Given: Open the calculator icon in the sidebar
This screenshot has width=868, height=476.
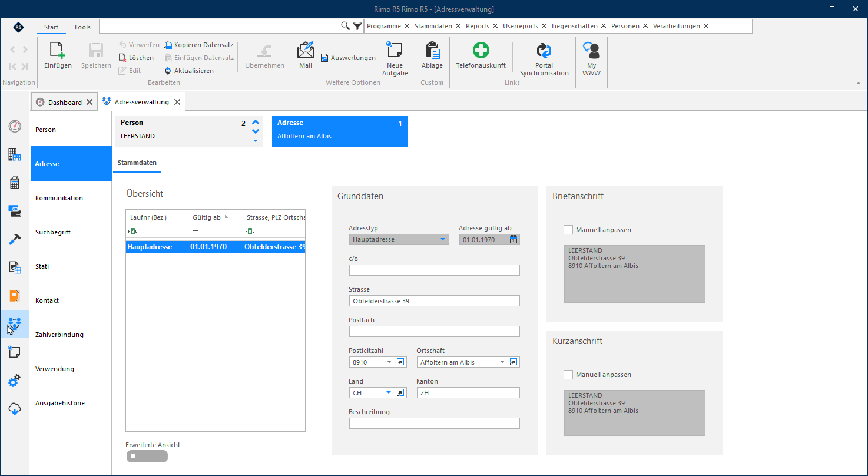Looking at the screenshot, I should tap(15, 183).
